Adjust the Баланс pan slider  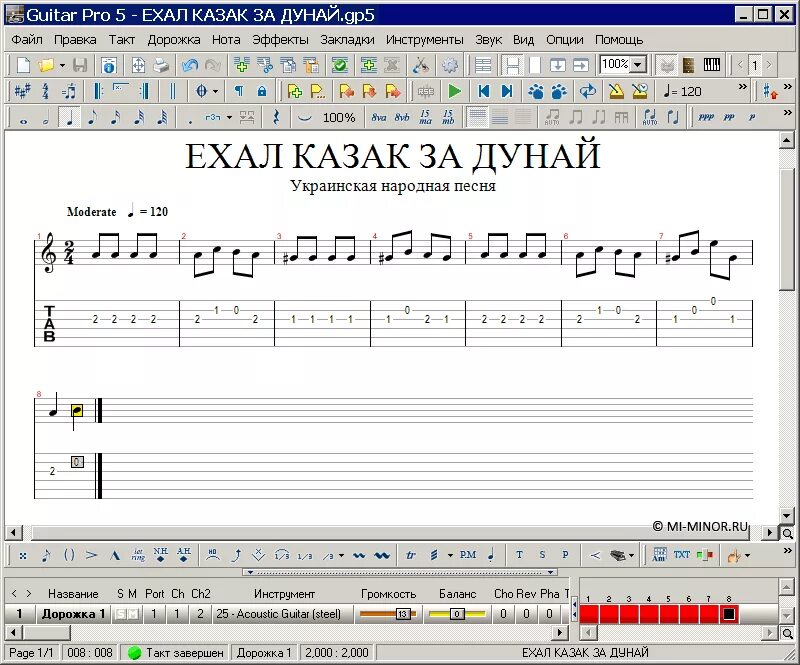[x=457, y=614]
